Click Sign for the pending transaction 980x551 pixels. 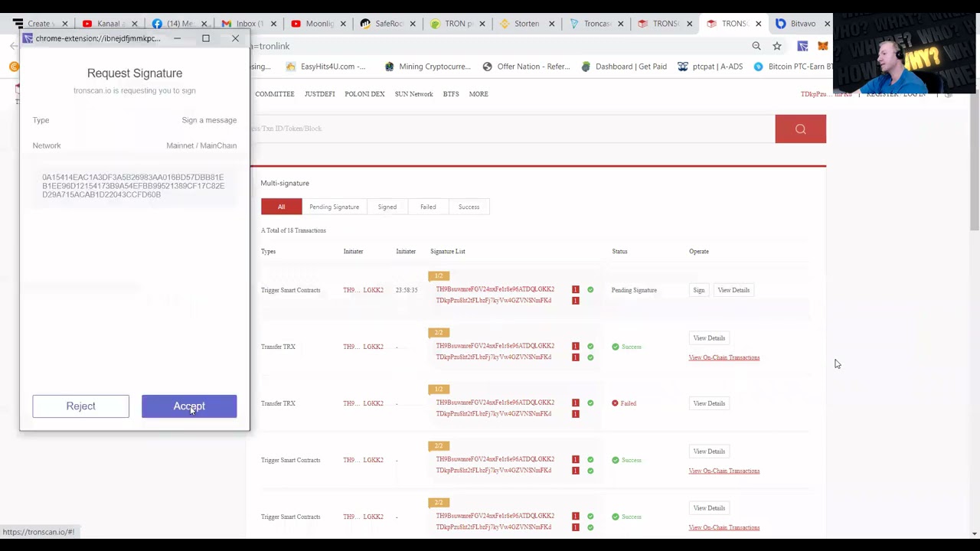(x=699, y=290)
